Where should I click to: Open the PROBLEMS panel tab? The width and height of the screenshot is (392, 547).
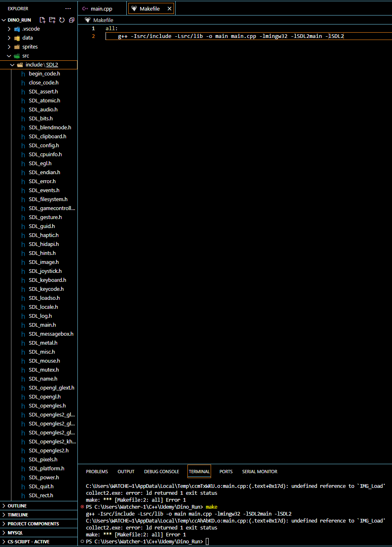97,472
